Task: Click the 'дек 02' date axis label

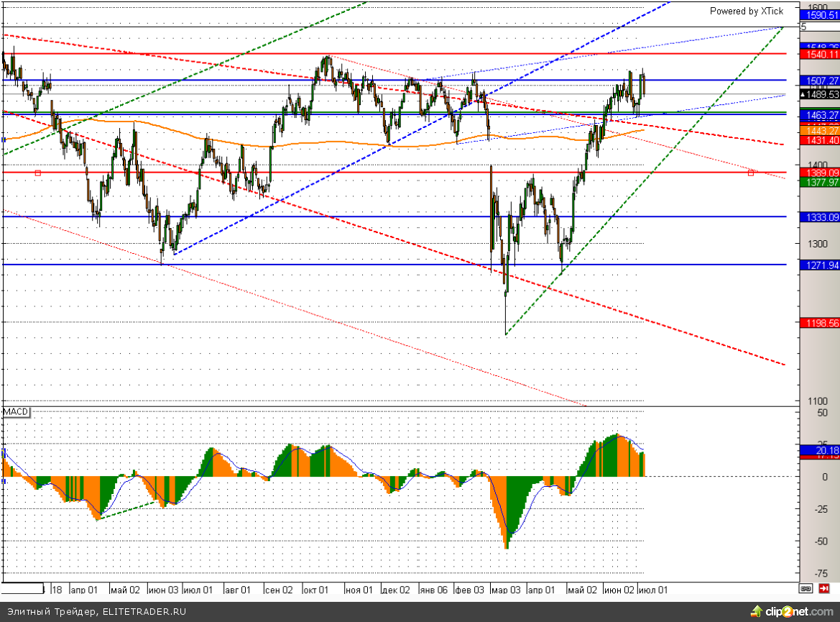Action: click(x=396, y=590)
